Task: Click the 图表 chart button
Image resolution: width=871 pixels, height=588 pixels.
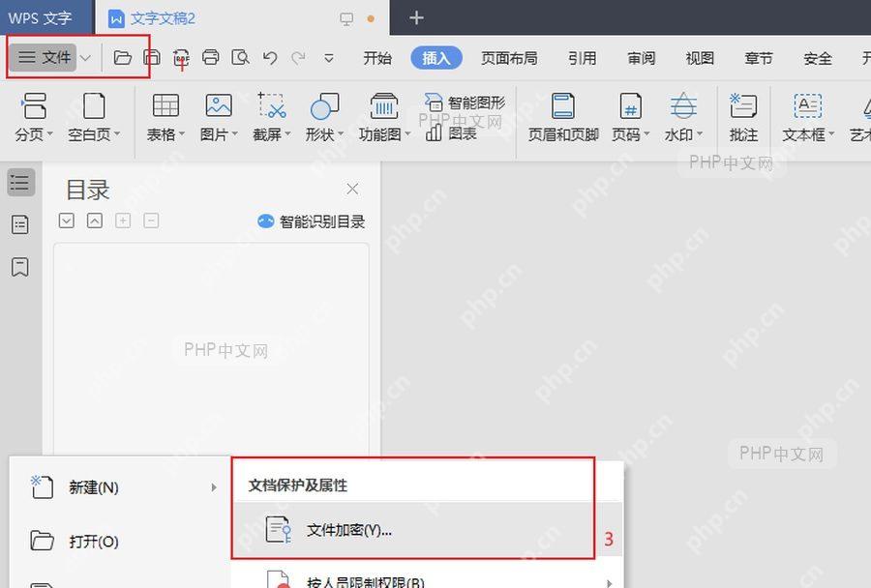Action: pyautogui.click(x=452, y=133)
